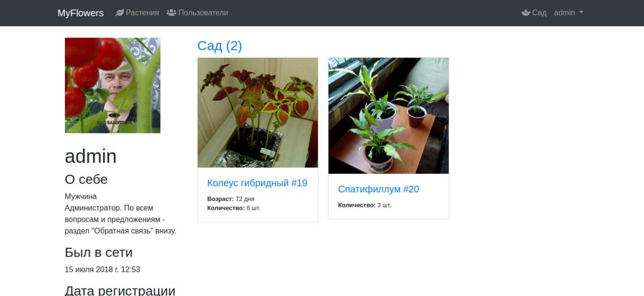Screen dimensions: 644x296
Task: Click the lotus icon beside Сад
Action: coord(526,13)
